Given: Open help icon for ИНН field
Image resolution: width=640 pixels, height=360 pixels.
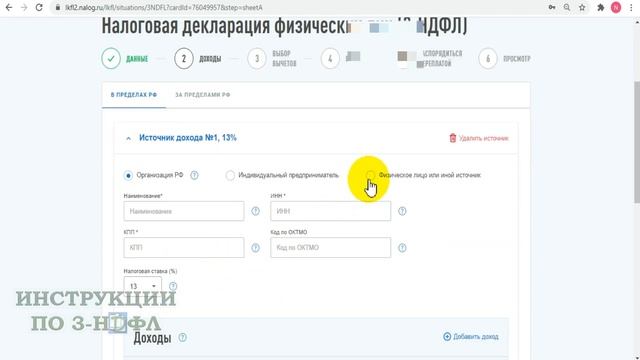Looking at the screenshot, I should click(x=402, y=211).
